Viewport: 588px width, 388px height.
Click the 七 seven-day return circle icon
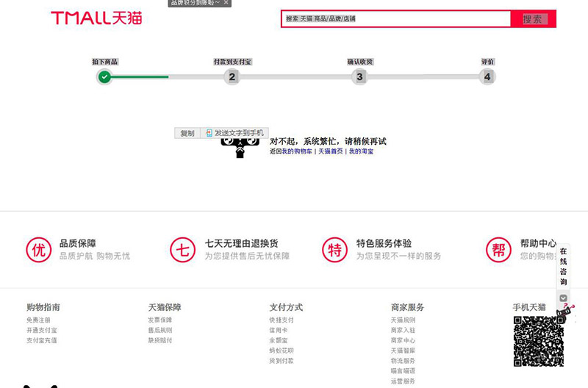pos(182,250)
